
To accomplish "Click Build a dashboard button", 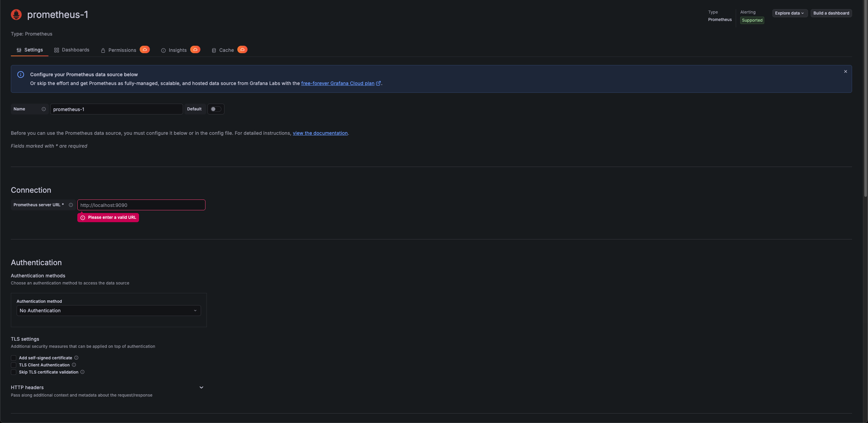I will (831, 13).
